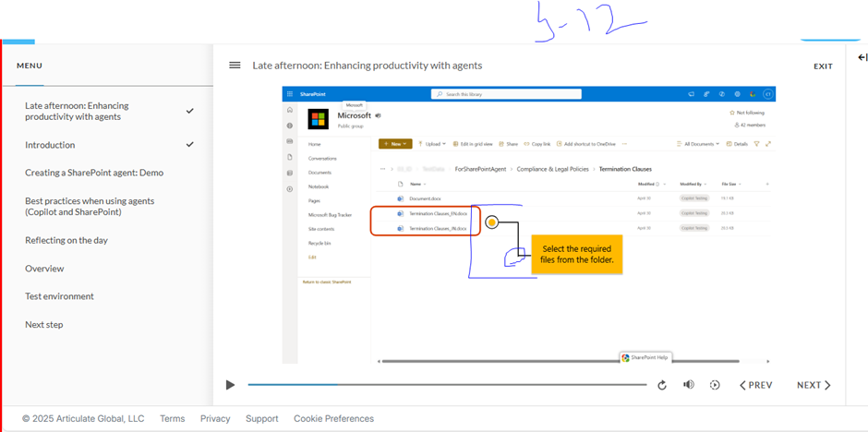This screenshot has height=432, width=868.
Task: Open the Details pane button
Action: (x=737, y=144)
